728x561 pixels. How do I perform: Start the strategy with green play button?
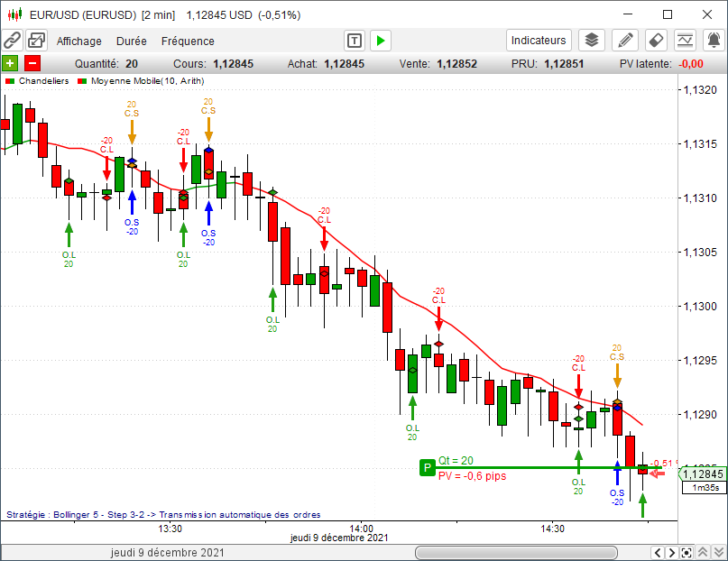coord(380,41)
